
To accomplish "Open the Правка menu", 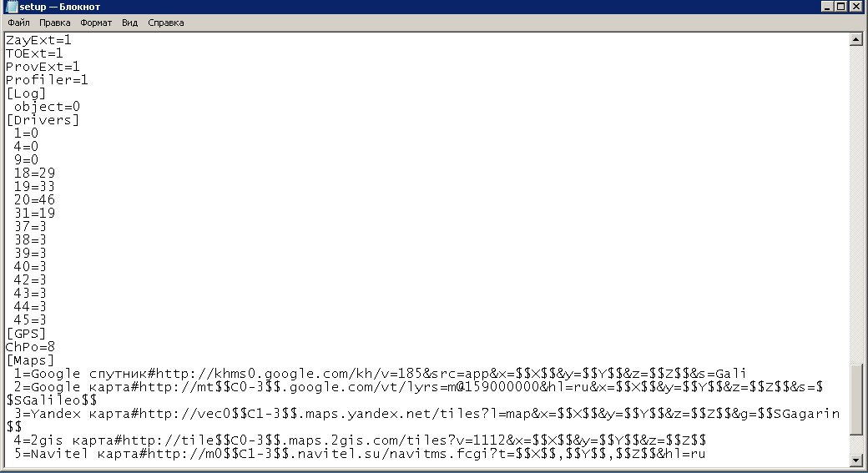I will [55, 23].
